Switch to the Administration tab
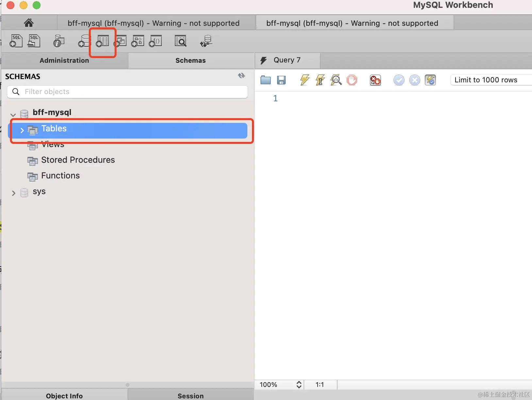The image size is (532, 400). (64, 60)
